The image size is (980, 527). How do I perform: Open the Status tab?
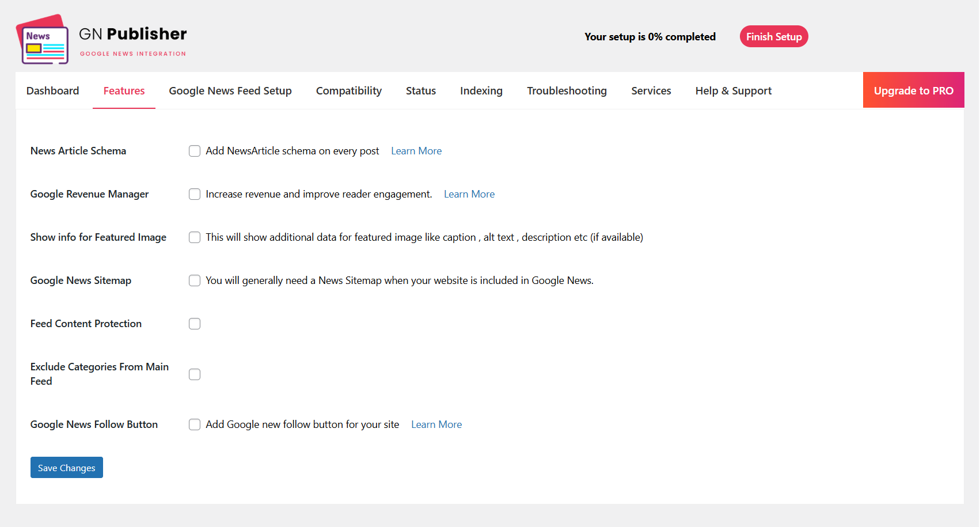421,91
